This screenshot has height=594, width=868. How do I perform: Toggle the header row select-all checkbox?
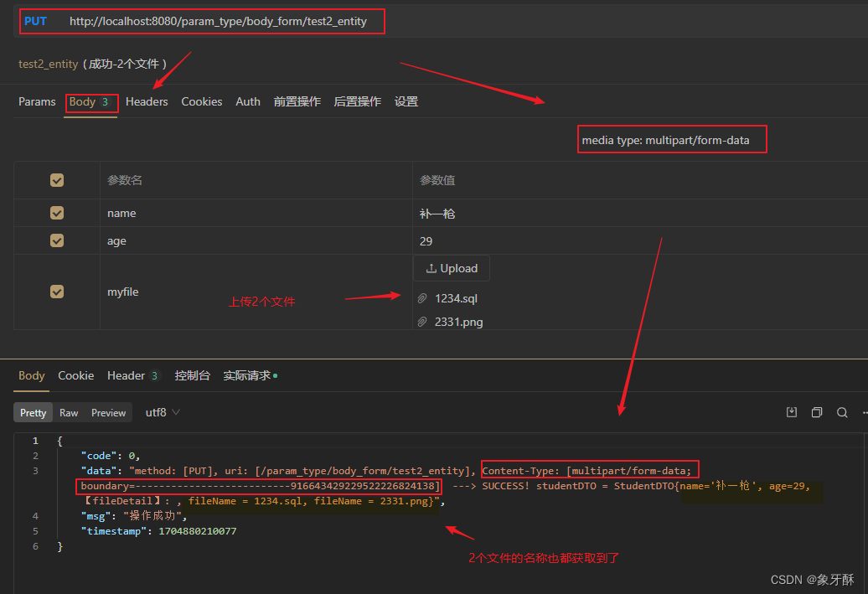[56, 180]
